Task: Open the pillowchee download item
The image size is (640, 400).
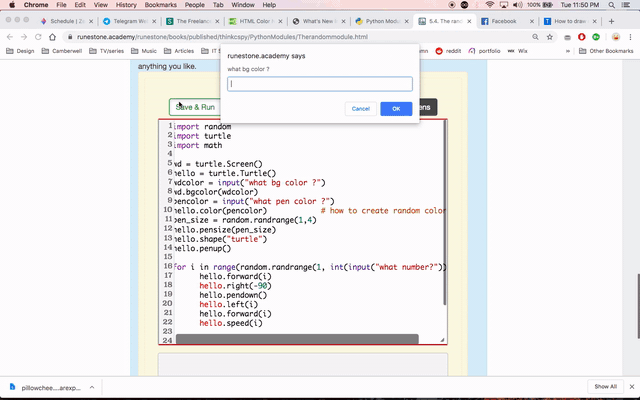Action: coord(47,388)
